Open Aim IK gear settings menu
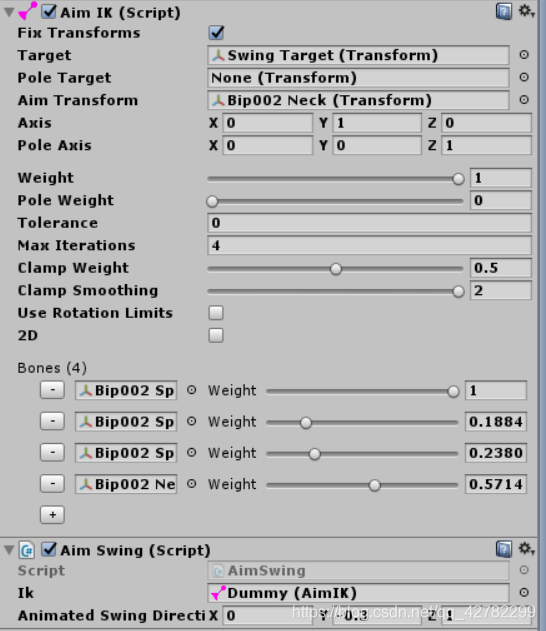The height and width of the screenshot is (631, 546). tap(526, 11)
